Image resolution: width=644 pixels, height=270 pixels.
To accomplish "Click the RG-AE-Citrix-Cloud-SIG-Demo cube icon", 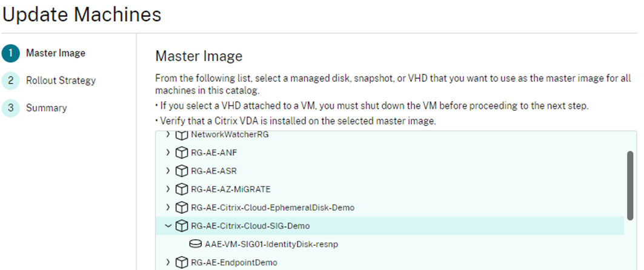I will (181, 226).
